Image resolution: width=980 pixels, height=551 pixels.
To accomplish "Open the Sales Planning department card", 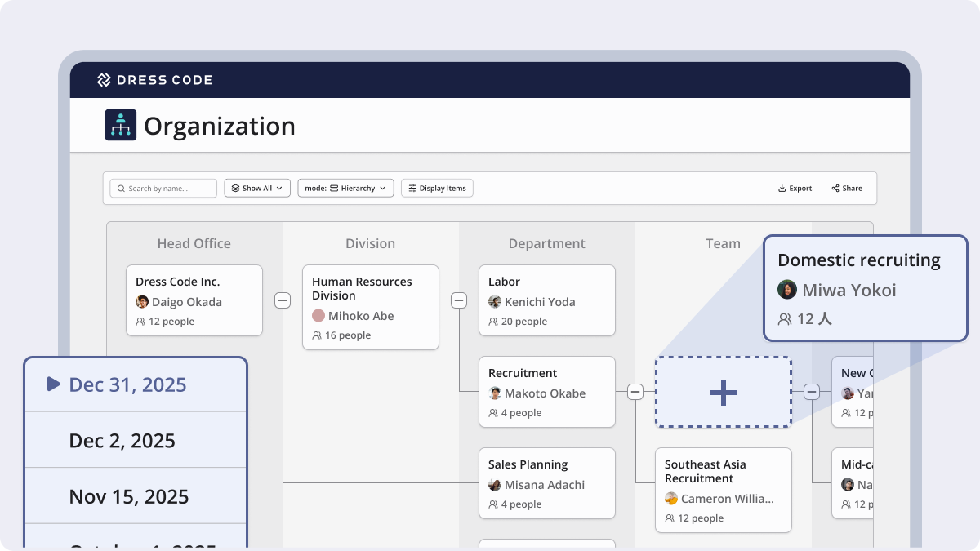I will click(x=546, y=483).
